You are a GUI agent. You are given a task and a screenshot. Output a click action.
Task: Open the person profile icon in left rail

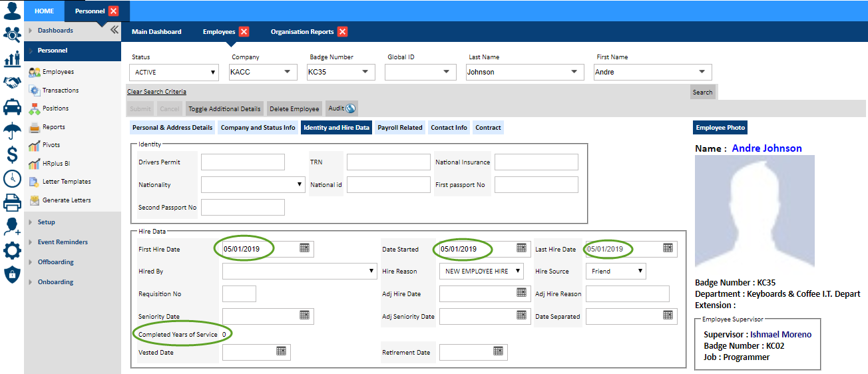click(x=12, y=11)
